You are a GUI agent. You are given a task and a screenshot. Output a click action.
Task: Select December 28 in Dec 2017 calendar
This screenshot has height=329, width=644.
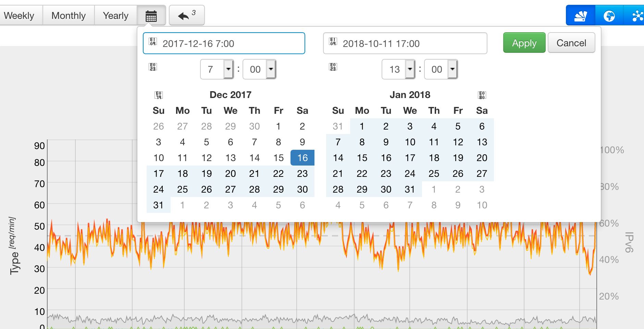(255, 189)
